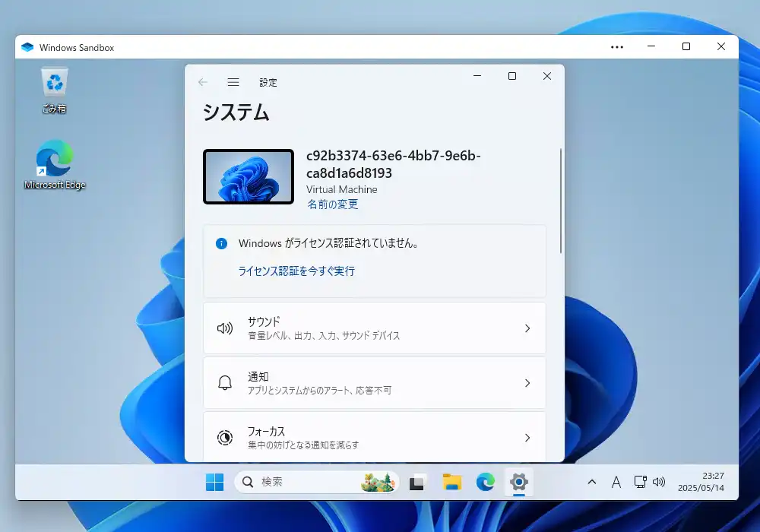The height and width of the screenshot is (532, 760).
Task: Open the clock showing 23:27 2025/05/14
Action: click(x=701, y=482)
